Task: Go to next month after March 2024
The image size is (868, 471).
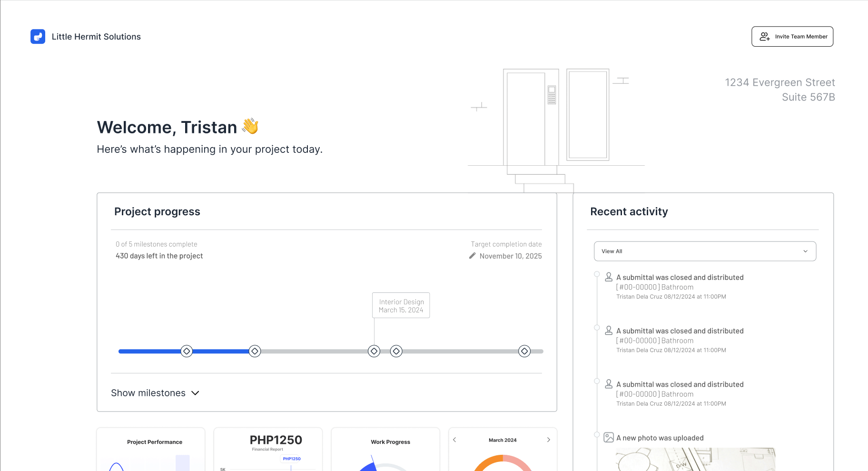Action: (548, 440)
